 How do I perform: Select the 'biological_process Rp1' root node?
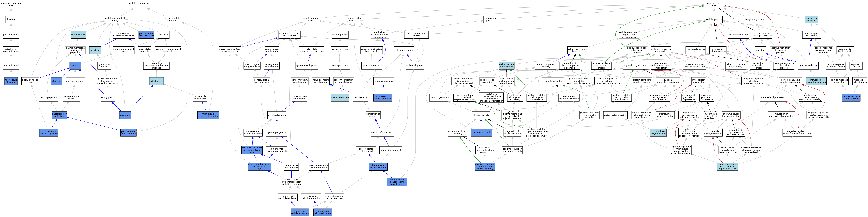714,4
